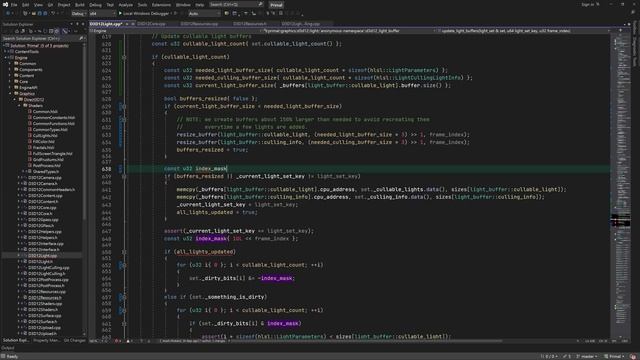Switch to the D3D12Resources.h tab
Image resolution: width=640 pixels, height=360 pixels.
249,24
